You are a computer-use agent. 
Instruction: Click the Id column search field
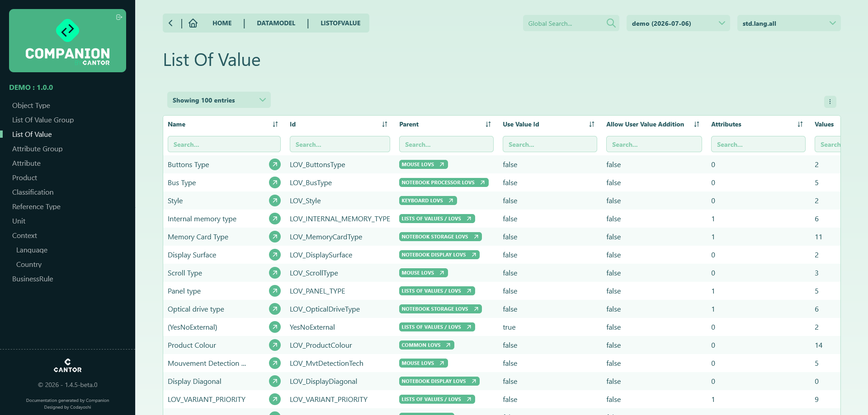(x=340, y=144)
